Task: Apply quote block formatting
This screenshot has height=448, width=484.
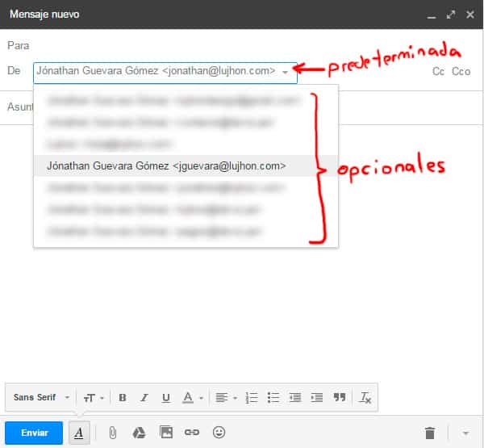Action: pyautogui.click(x=340, y=397)
